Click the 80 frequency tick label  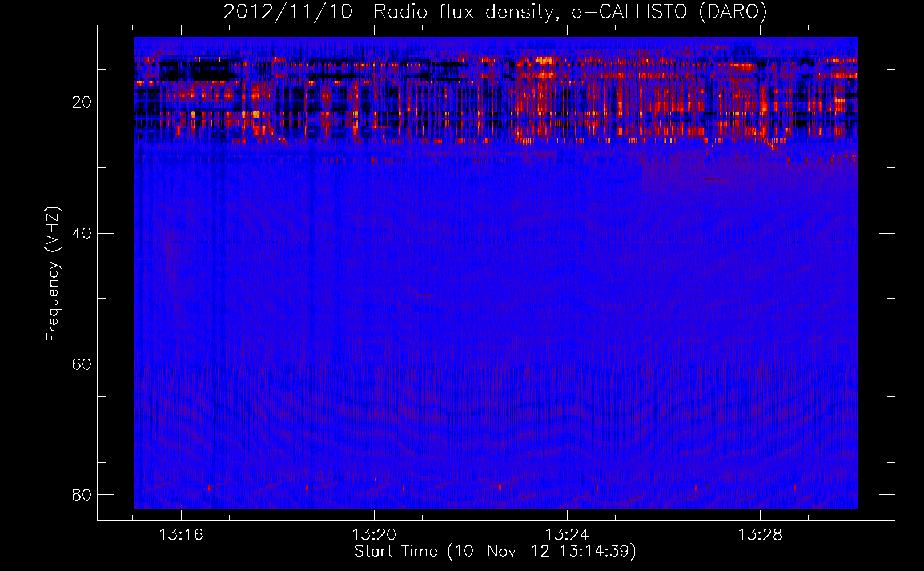pos(82,494)
